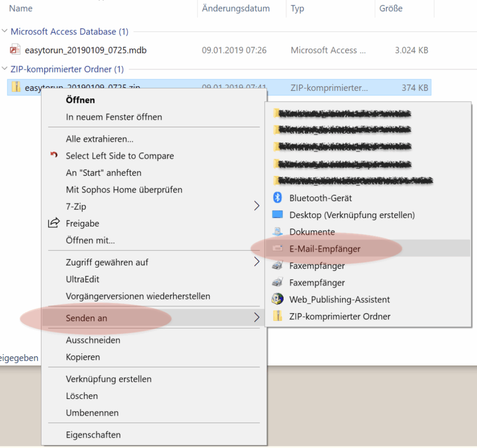Viewport: 477px width, 448px height.
Task: Click the Dokumente icon in Send-to list
Action: point(278,232)
